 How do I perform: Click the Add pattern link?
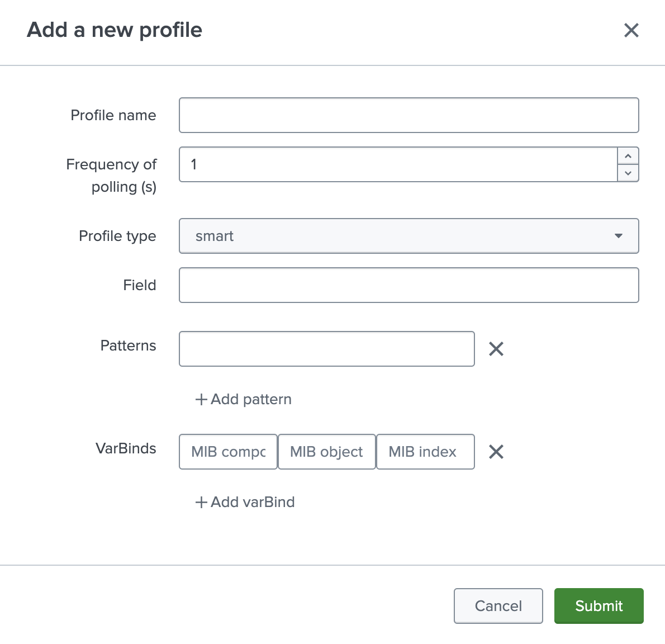click(x=244, y=399)
